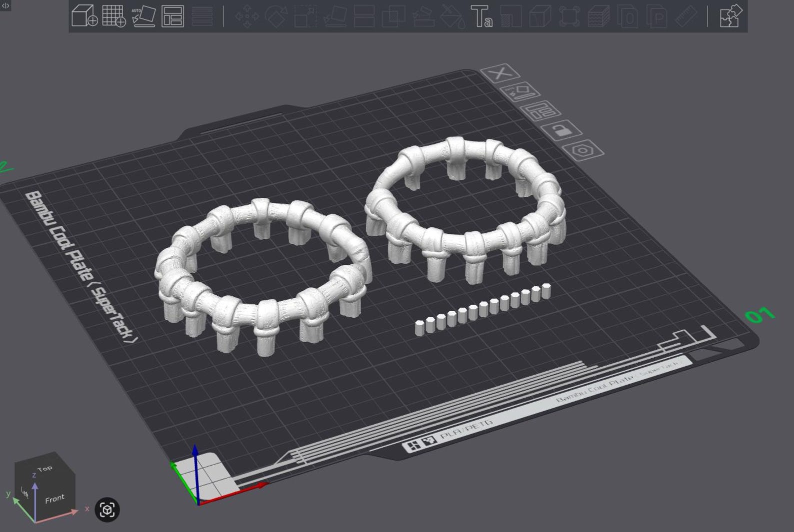Auto orient objects on this plate

[x=520, y=92]
